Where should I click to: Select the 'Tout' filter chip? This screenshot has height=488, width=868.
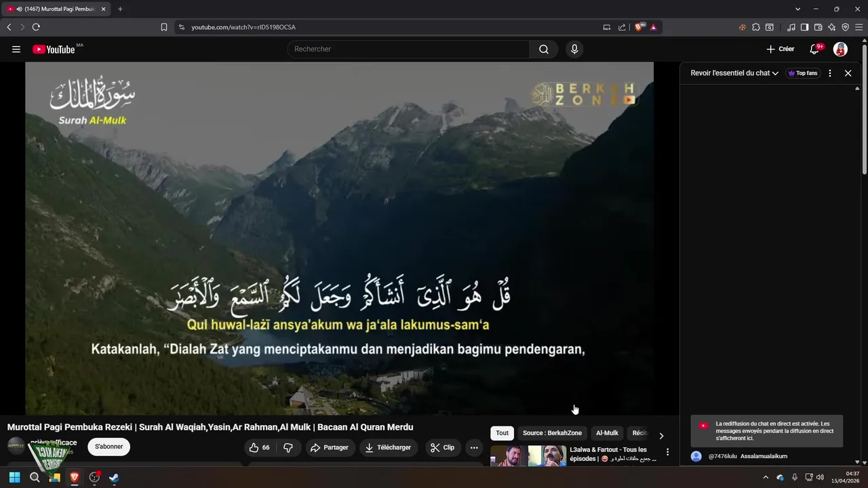[x=502, y=433]
